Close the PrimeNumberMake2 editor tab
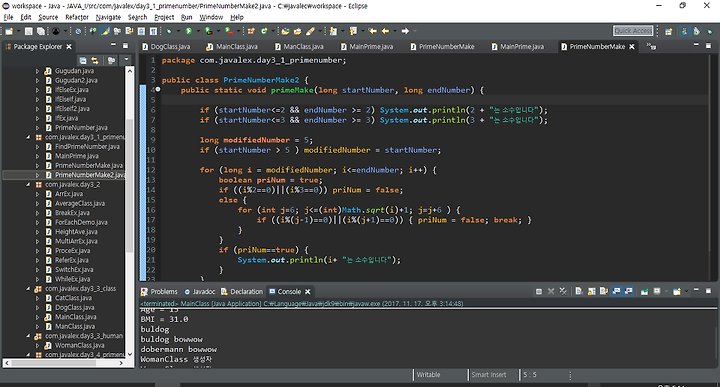This screenshot has width=720, height=387. [632, 46]
